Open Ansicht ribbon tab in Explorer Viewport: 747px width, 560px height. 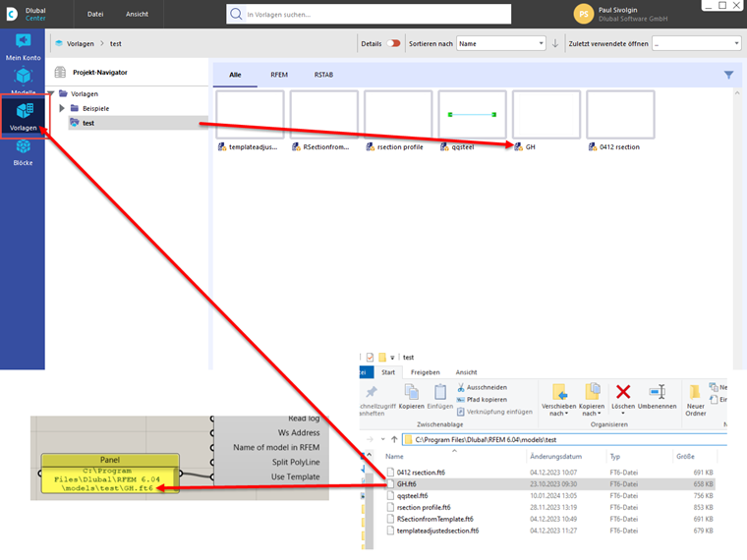[466, 372]
